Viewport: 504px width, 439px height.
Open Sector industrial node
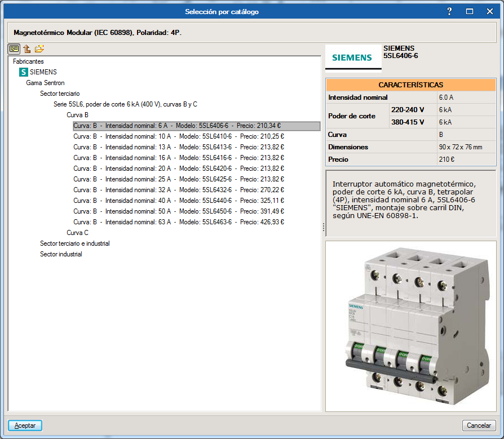click(61, 254)
